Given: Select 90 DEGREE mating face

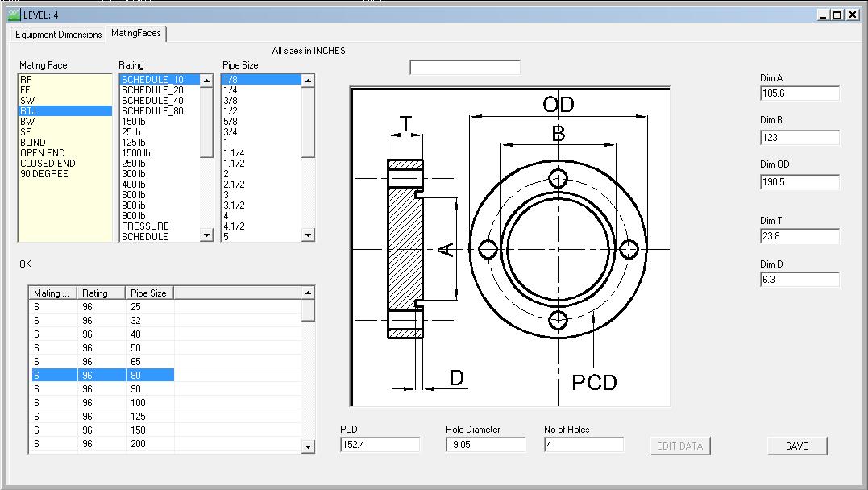Looking at the screenshot, I should tap(65, 174).
